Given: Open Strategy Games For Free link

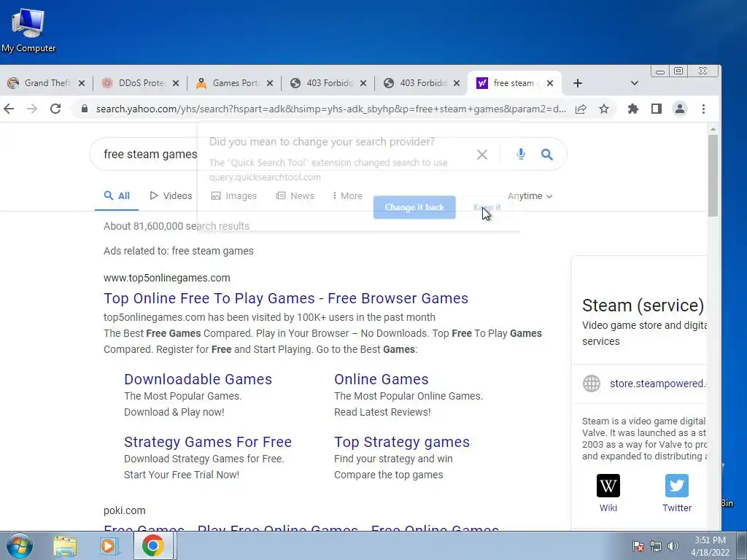Looking at the screenshot, I should click(x=208, y=442).
